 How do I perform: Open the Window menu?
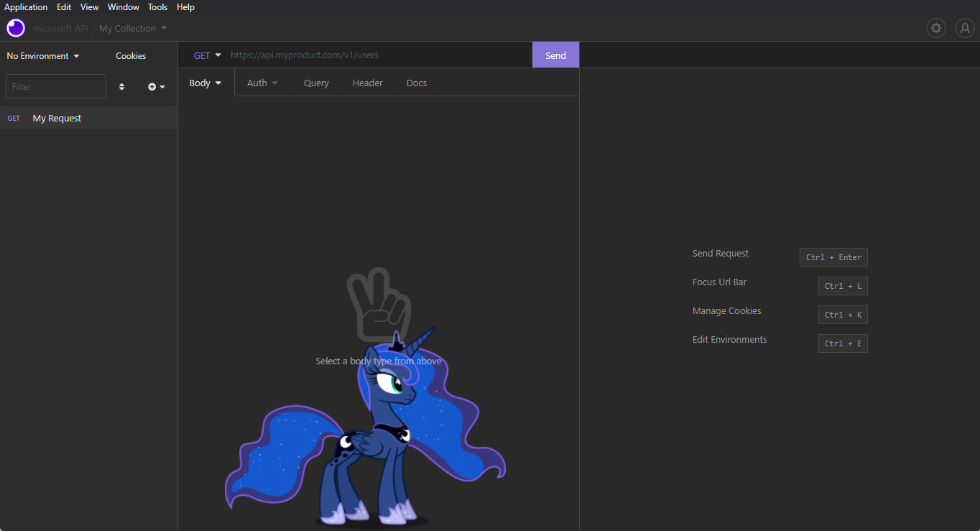124,7
